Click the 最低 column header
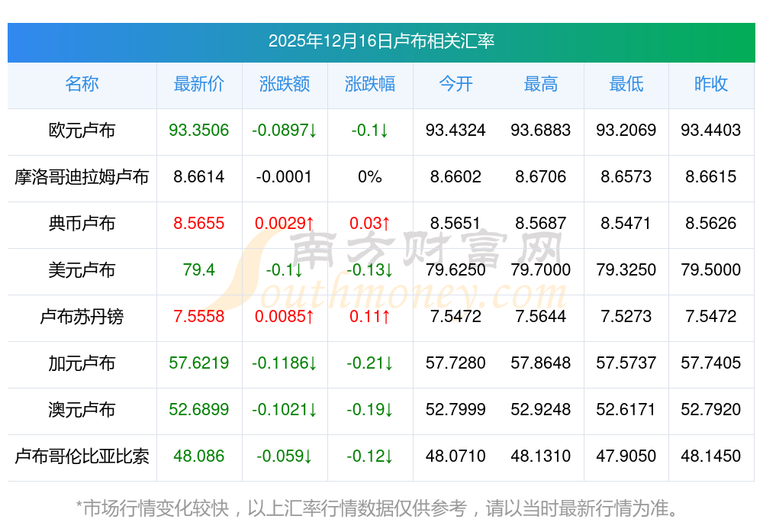 [626, 84]
